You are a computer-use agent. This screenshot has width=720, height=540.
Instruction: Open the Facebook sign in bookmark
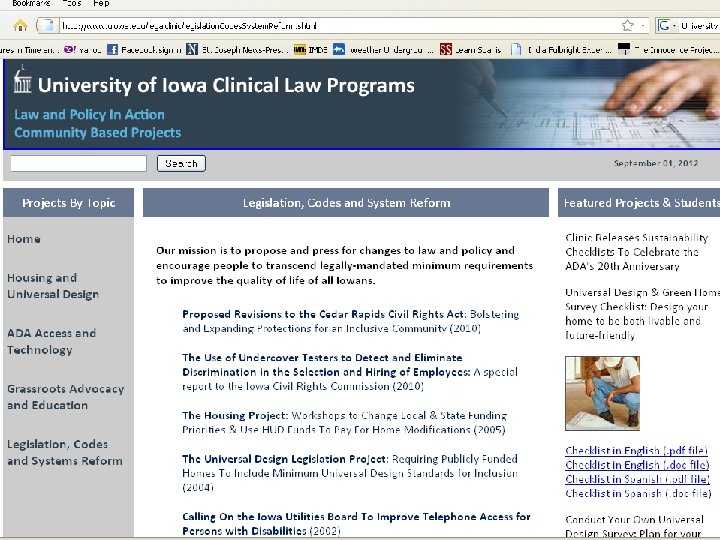pos(145,49)
